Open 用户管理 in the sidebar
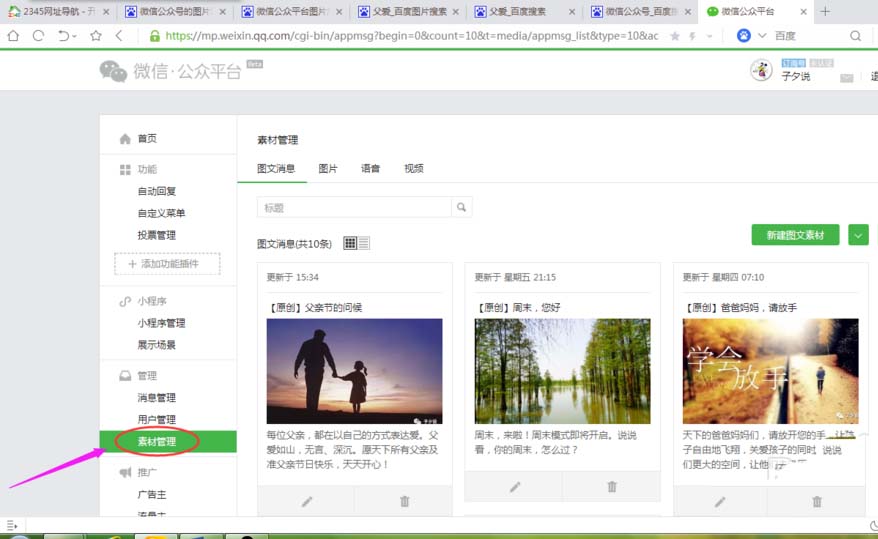 click(x=157, y=419)
